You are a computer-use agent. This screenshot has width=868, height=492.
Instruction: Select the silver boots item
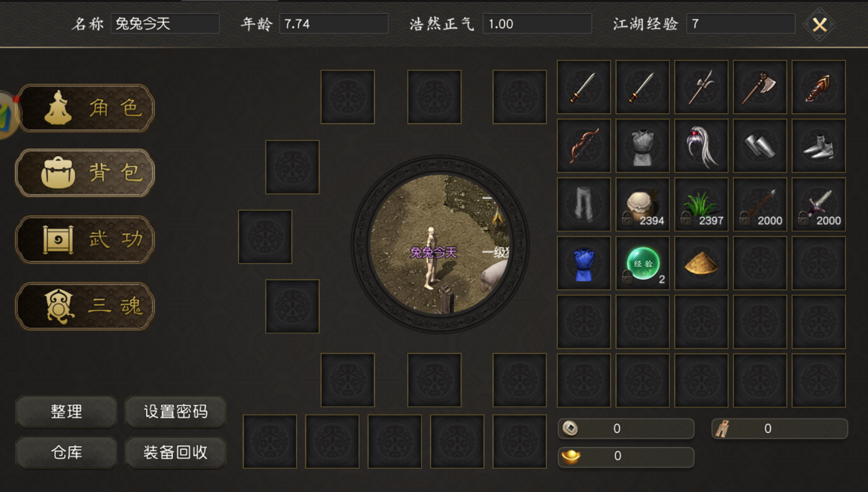coord(818,146)
